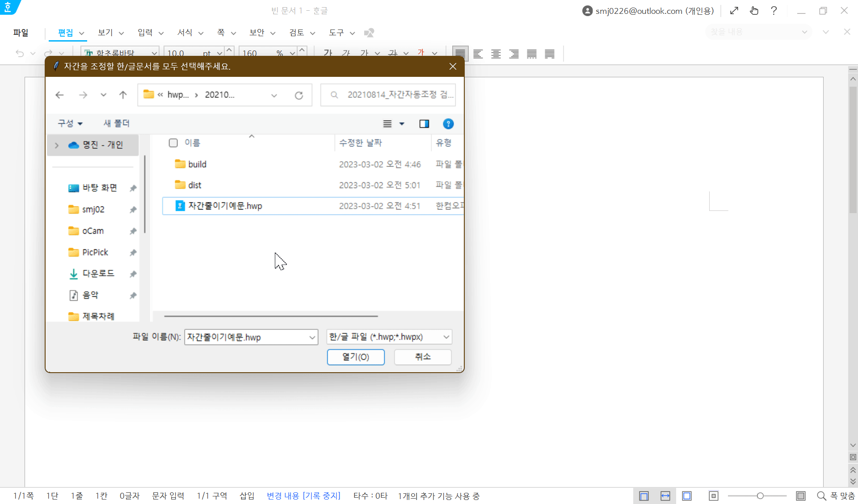Screen dimensions: 858x504
Task: Toggle 변경 내용 기록 중지 in status bar
Action: click(303, 496)
